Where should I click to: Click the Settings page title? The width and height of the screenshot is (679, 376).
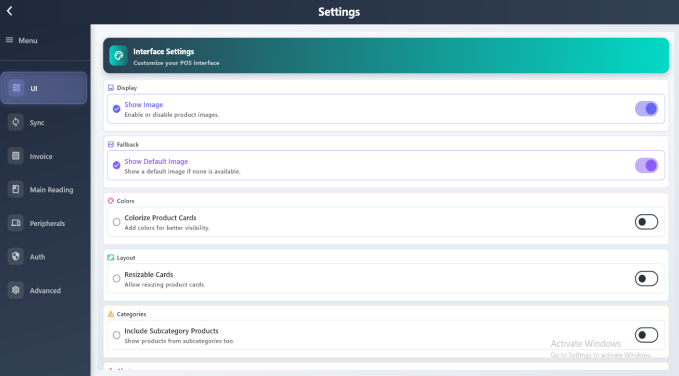tap(339, 12)
